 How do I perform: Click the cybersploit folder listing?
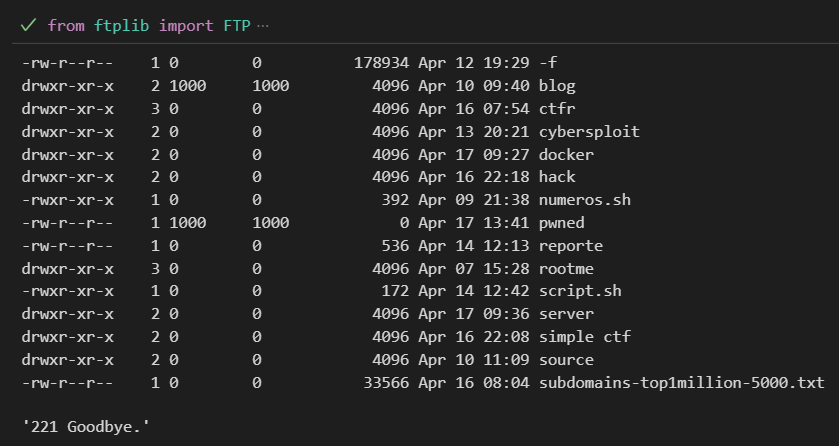589,132
